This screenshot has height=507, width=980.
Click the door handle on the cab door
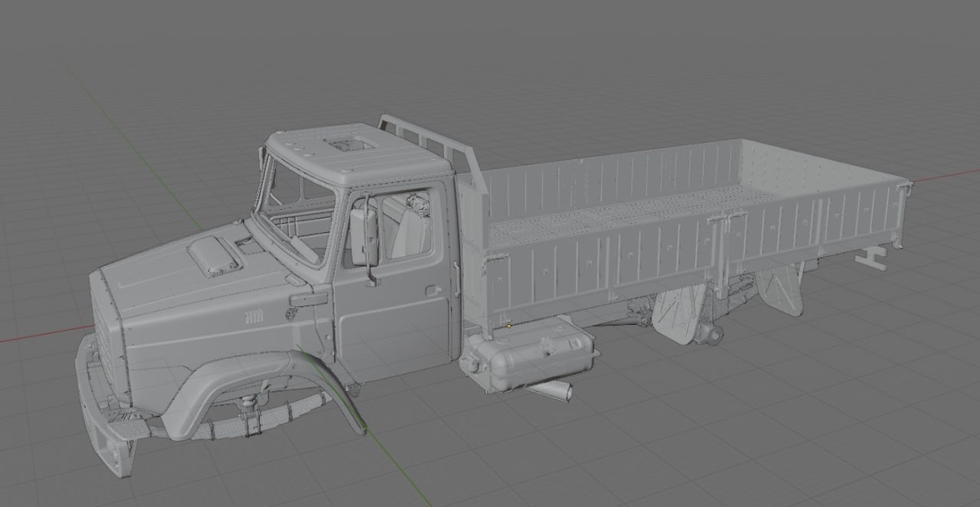(x=434, y=289)
